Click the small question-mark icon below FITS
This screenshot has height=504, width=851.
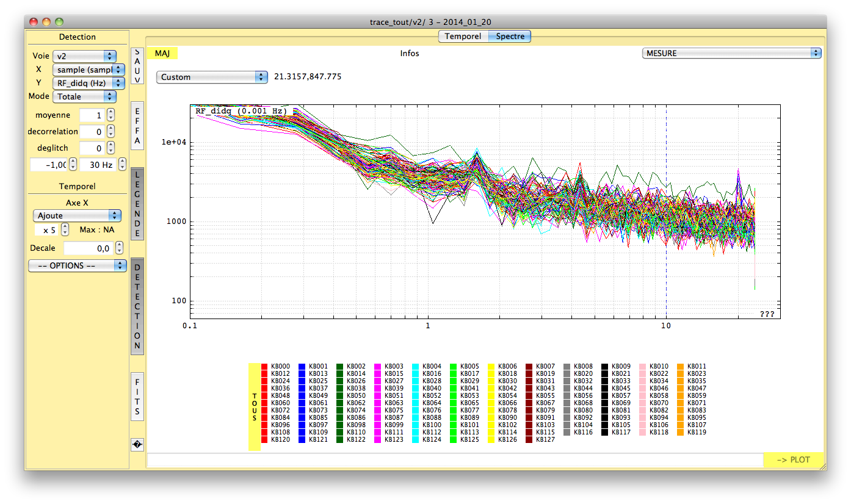coord(137,445)
